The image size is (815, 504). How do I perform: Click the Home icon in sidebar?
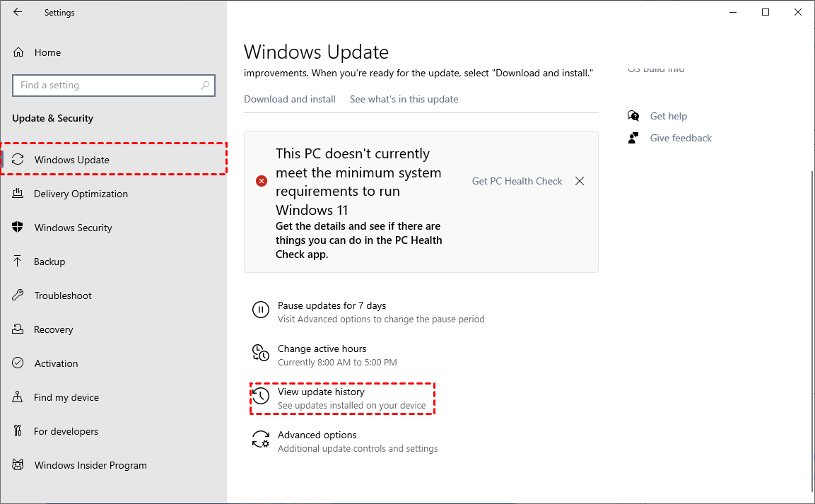click(18, 52)
